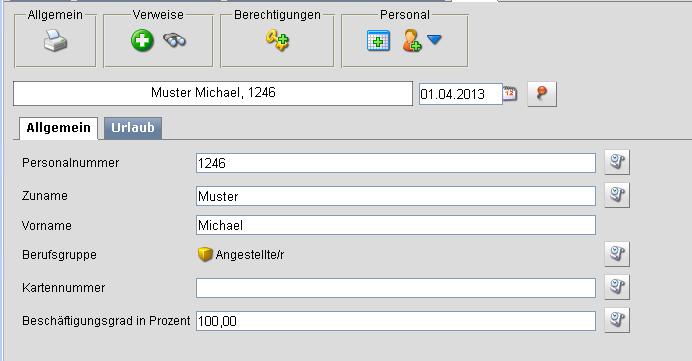
Task: Open history icon next to Berufsgruppe
Action: 617,254
